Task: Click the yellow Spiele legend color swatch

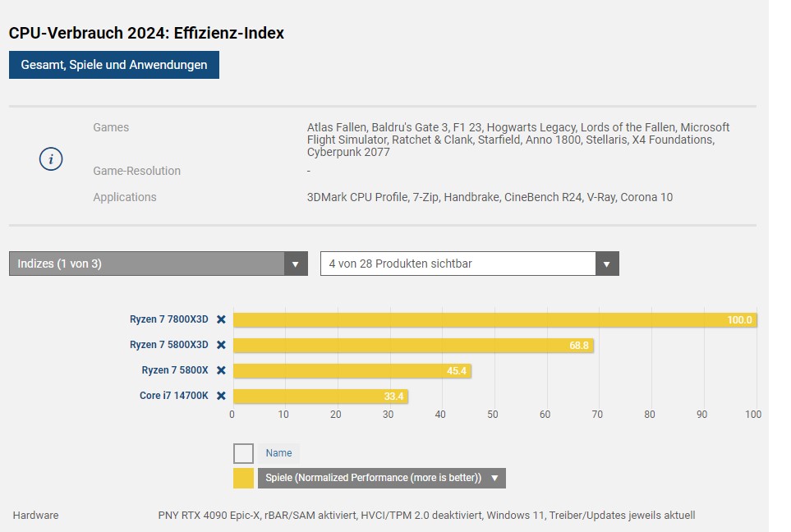Action: tap(244, 478)
